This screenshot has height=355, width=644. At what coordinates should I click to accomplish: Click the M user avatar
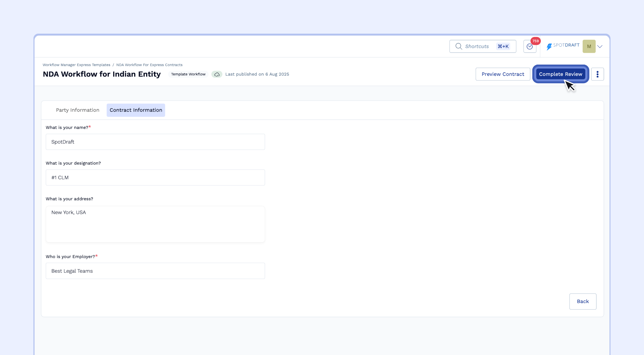click(x=589, y=46)
